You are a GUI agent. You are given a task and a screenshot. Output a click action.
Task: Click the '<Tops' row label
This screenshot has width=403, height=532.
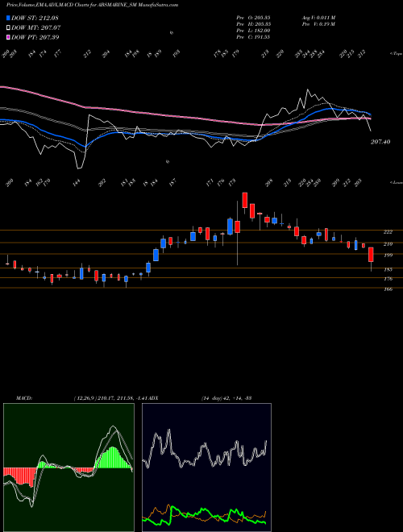[x=396, y=54]
